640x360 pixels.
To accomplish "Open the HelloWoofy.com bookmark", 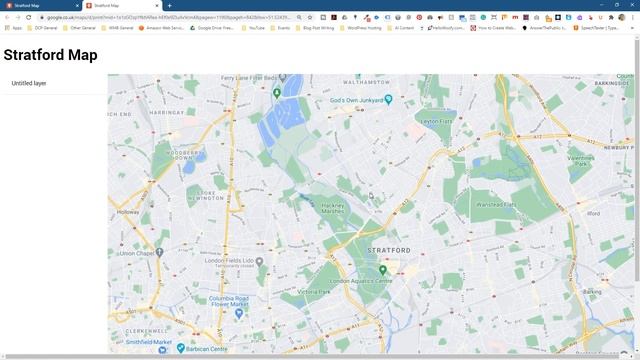I will pos(446,28).
